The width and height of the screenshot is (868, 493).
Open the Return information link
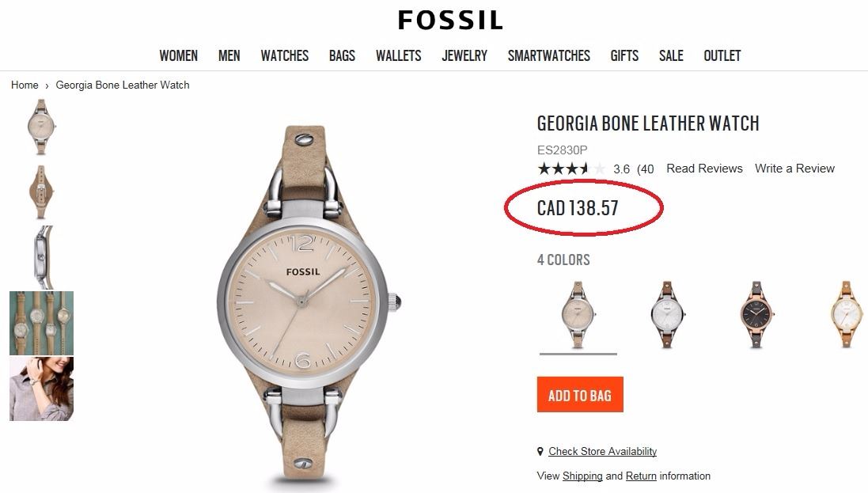641,476
